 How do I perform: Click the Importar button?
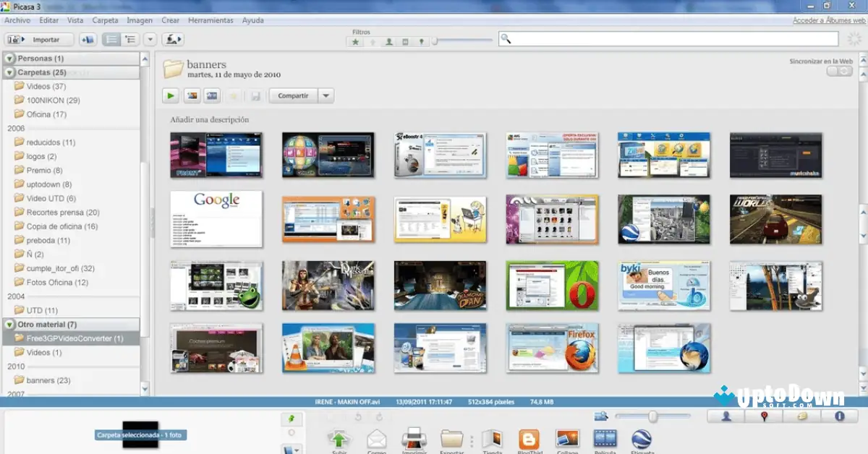point(39,39)
